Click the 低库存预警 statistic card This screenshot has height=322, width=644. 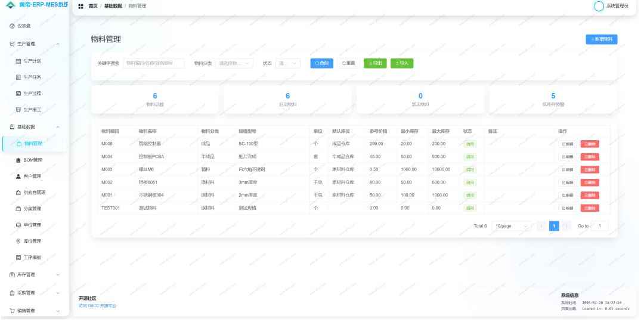553,100
